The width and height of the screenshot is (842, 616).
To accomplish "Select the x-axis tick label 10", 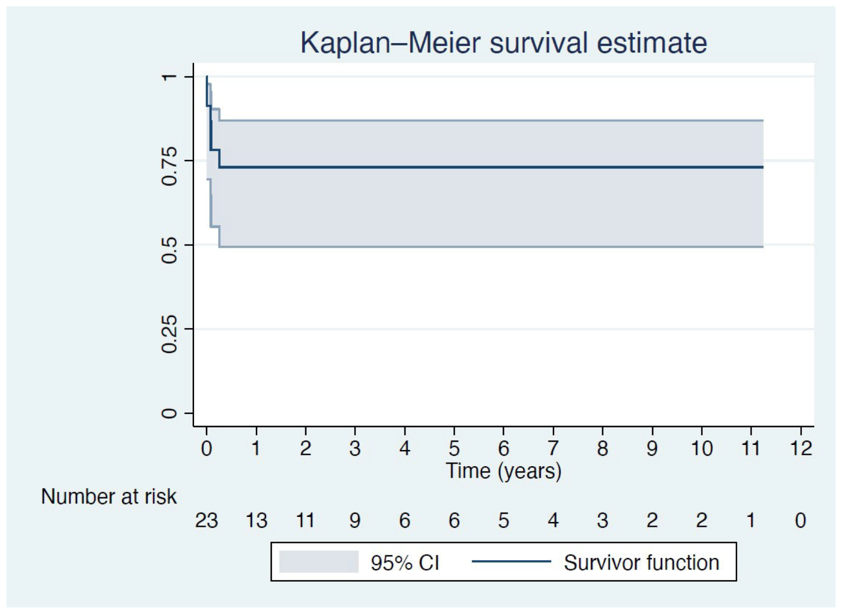I will pos(702,448).
